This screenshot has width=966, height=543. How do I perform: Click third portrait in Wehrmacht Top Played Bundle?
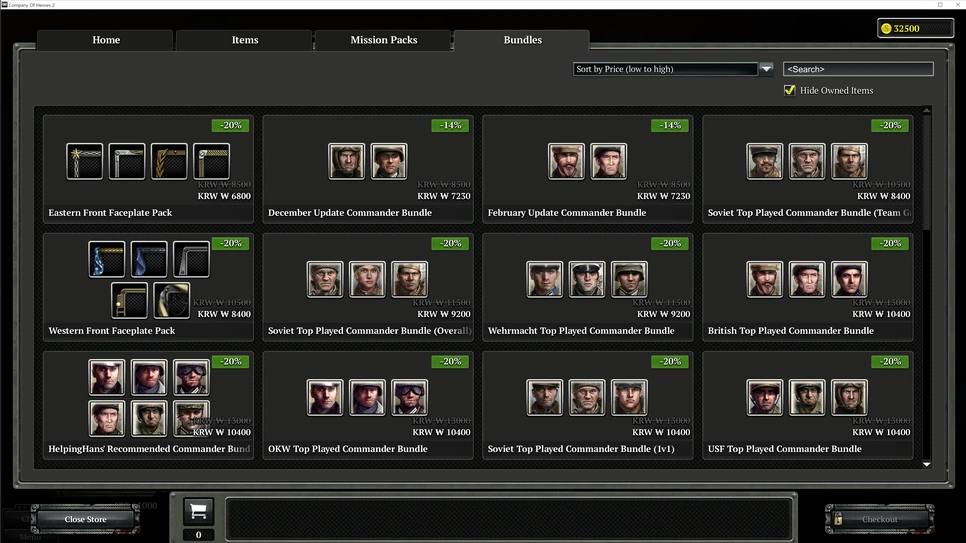[x=629, y=279]
